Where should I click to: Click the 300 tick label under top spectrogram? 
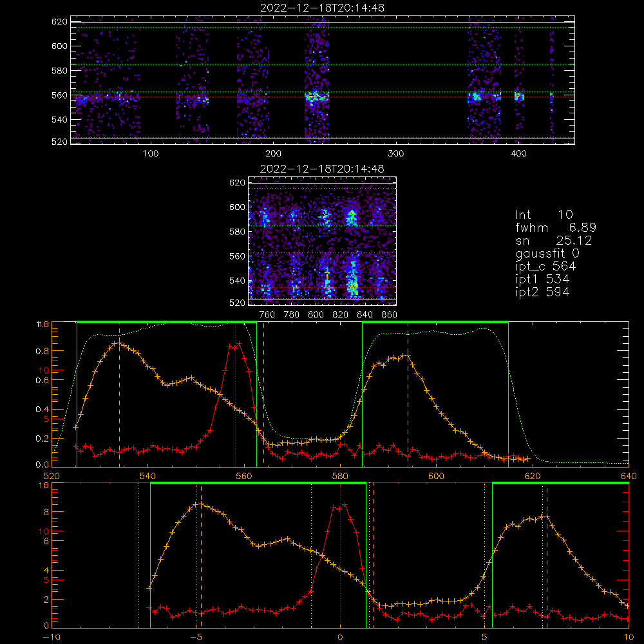tap(396, 154)
